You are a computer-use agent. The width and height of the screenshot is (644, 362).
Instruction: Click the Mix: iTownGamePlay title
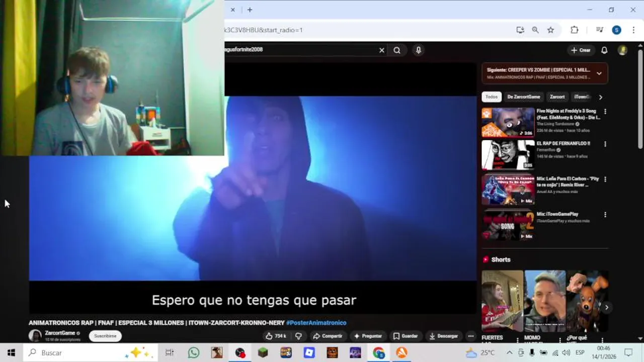[x=557, y=214]
